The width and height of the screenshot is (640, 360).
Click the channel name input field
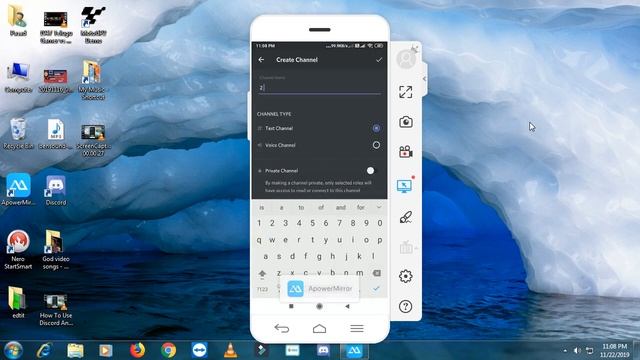(x=319, y=87)
